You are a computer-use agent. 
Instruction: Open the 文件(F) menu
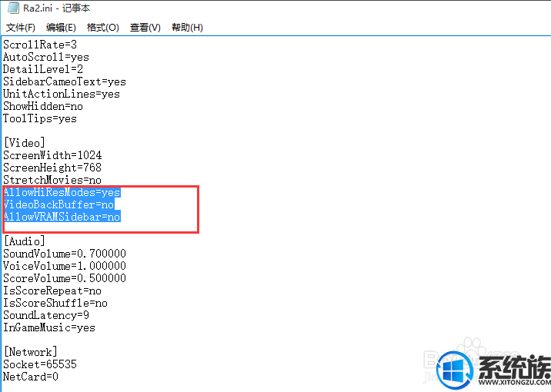[x=20, y=28]
